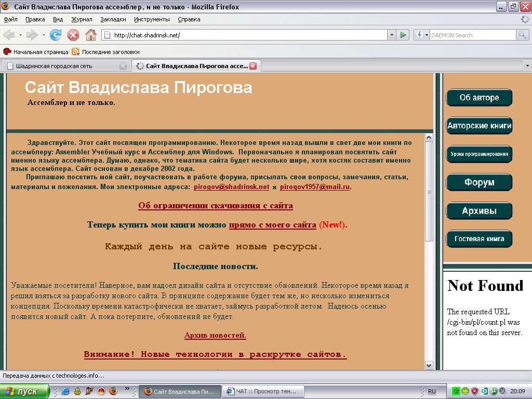Image resolution: width=532 pixels, height=399 pixels.
Task: Open the forward history dropdown arrow
Action: (44, 35)
